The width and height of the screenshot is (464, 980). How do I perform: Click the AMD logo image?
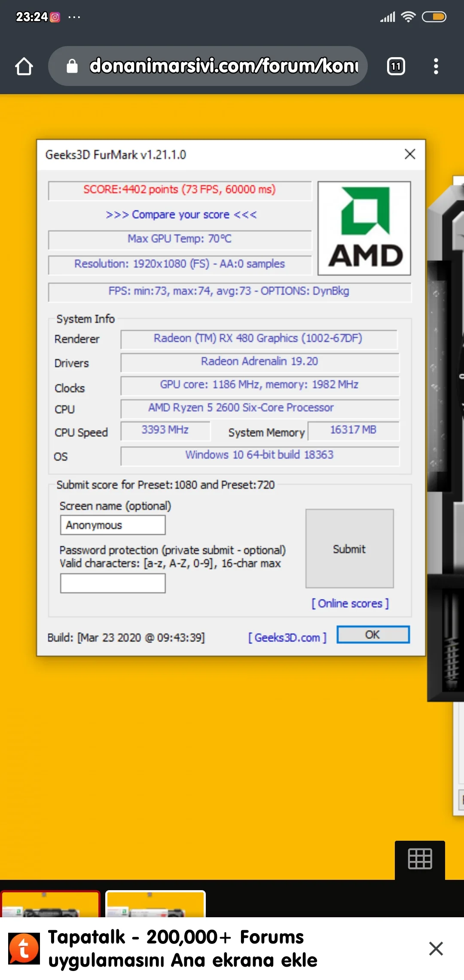coord(364,228)
